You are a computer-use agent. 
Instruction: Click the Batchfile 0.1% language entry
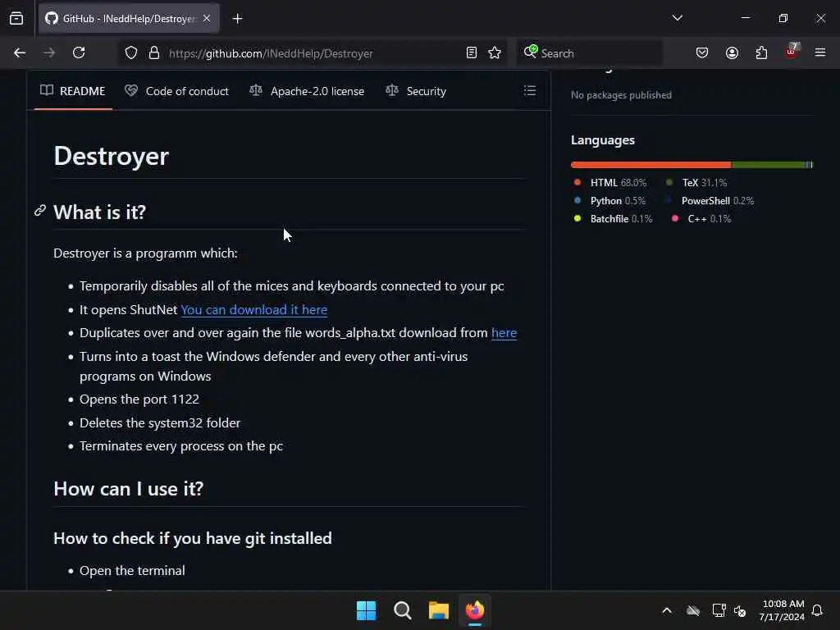click(613, 219)
